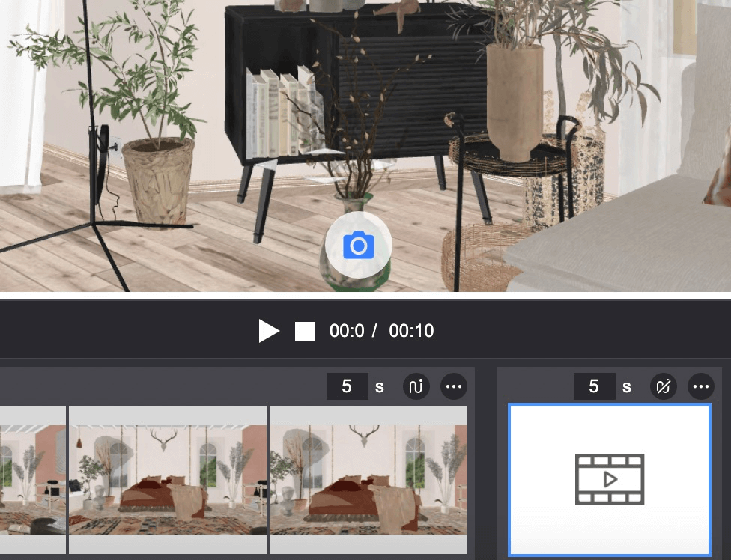Open more options for the empty clip

[x=701, y=386]
